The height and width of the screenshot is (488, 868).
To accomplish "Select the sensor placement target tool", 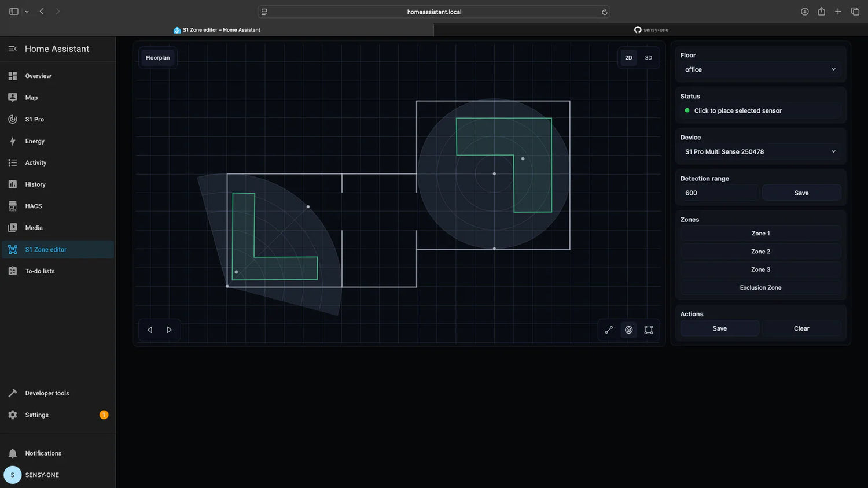I will point(628,330).
